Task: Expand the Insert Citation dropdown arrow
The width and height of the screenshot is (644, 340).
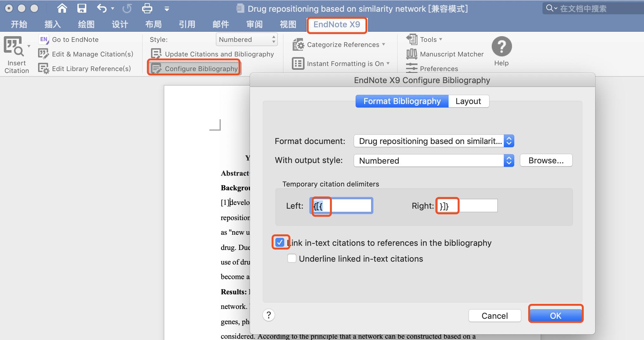Action: point(29,46)
